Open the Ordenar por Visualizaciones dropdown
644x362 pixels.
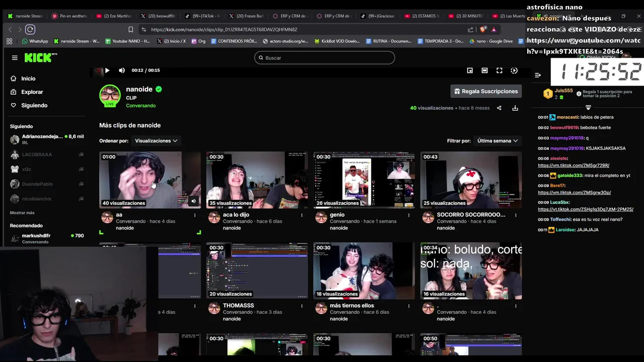click(x=156, y=141)
